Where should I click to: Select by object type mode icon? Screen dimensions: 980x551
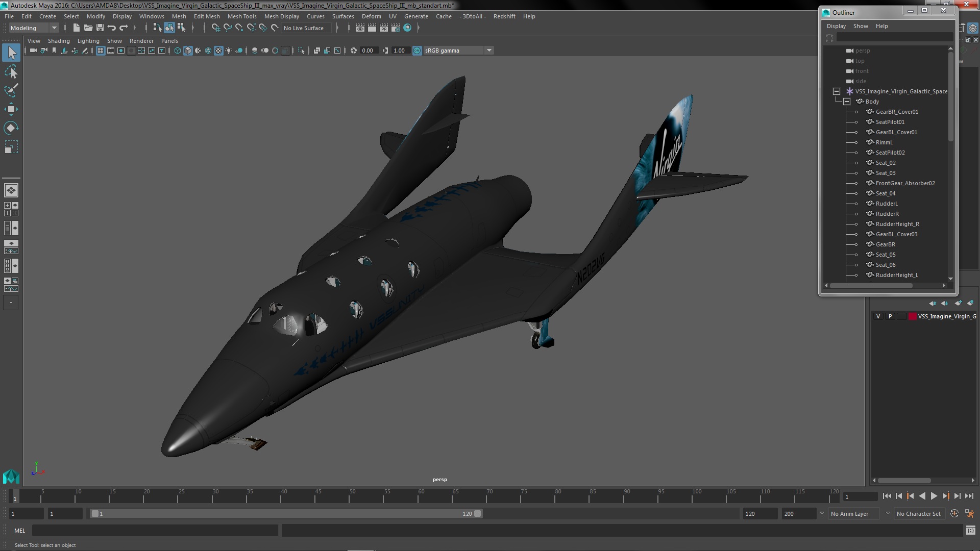coord(169,28)
